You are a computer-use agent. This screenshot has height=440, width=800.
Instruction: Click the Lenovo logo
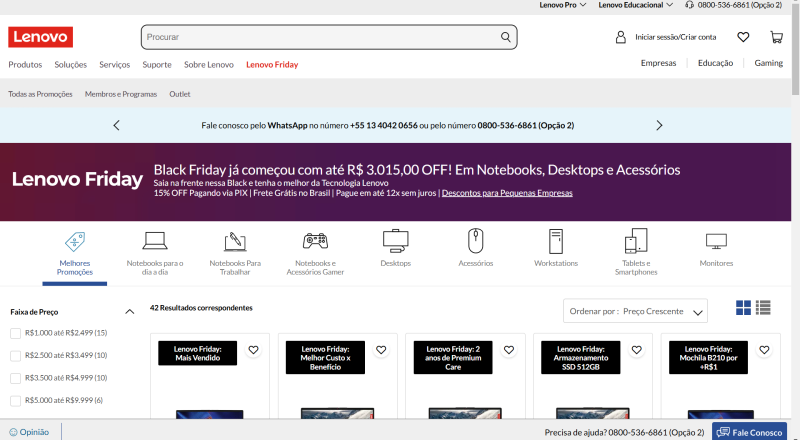click(x=40, y=37)
